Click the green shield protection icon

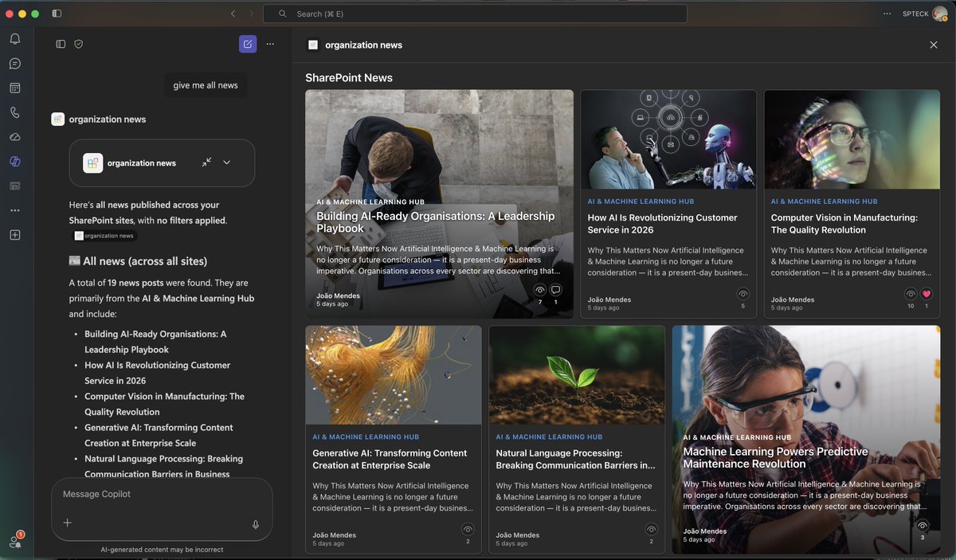pyautogui.click(x=78, y=44)
